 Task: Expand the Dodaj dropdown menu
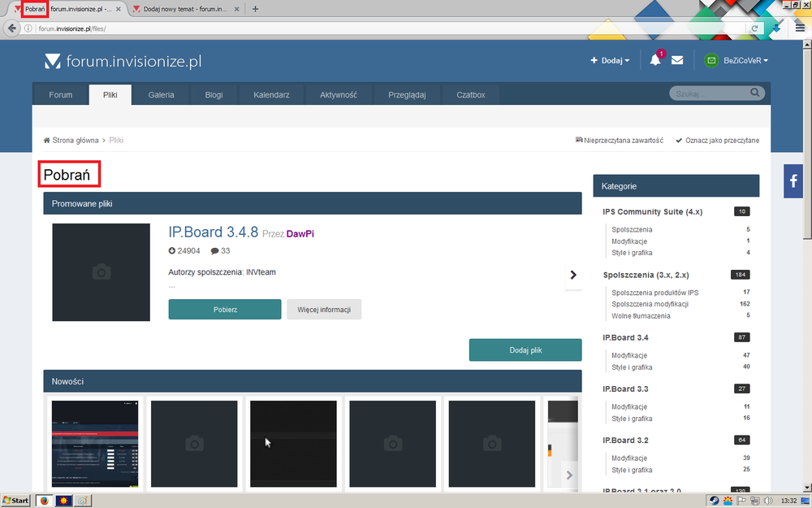610,60
